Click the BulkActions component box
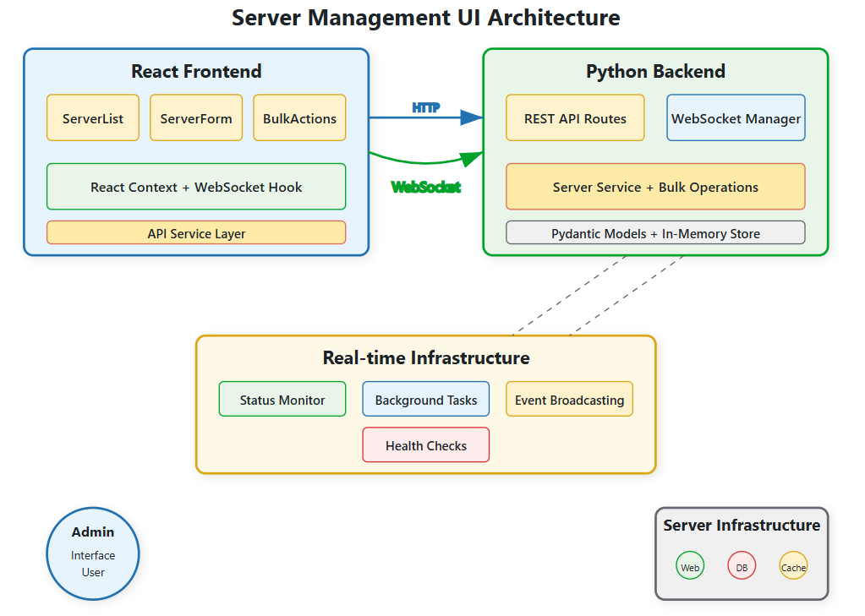The width and height of the screenshot is (865, 616). tap(299, 118)
